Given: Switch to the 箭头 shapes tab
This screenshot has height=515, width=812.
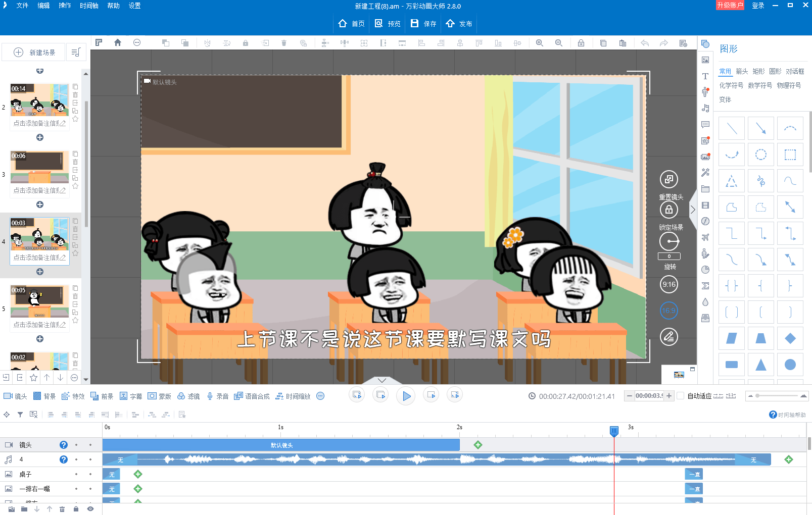Looking at the screenshot, I should (x=742, y=72).
